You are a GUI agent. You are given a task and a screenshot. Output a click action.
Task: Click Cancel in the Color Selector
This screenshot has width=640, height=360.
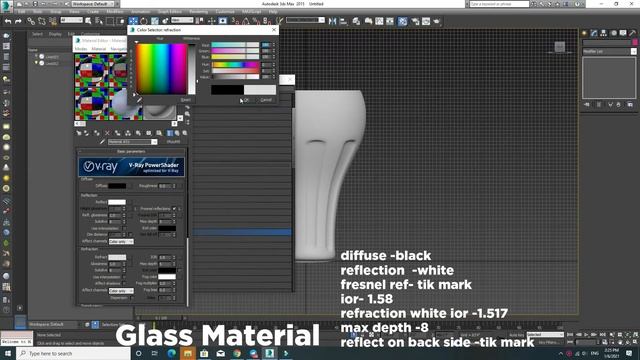pos(266,100)
